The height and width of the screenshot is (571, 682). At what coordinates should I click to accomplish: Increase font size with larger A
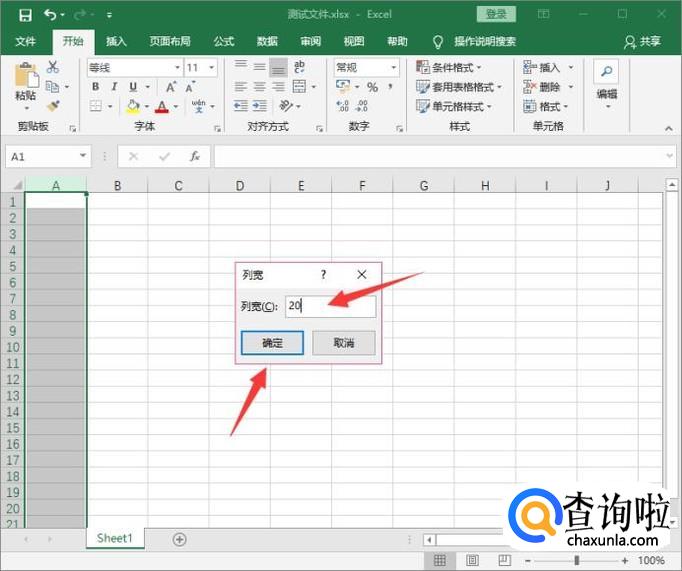pos(171,87)
